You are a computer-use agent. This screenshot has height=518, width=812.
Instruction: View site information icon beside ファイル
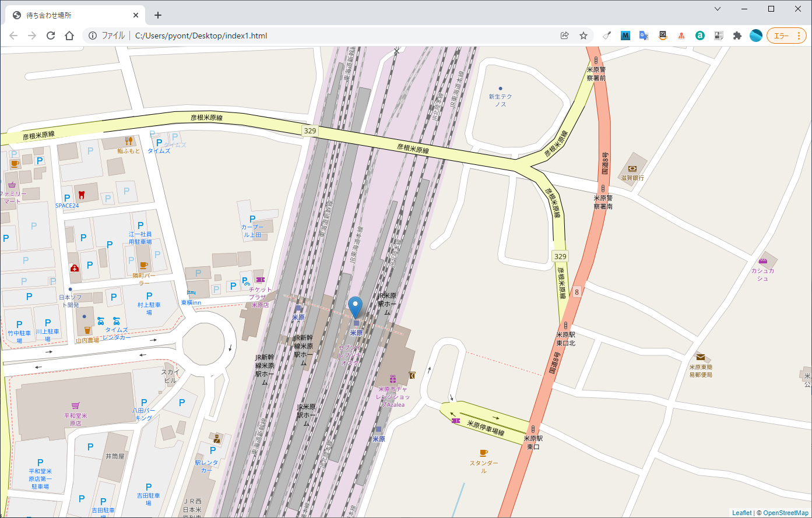(93, 36)
